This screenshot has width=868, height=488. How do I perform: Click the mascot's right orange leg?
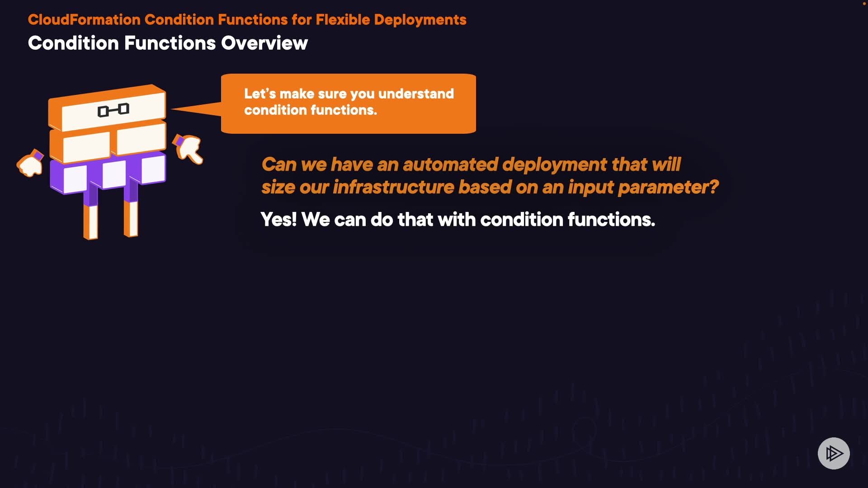[x=131, y=218]
